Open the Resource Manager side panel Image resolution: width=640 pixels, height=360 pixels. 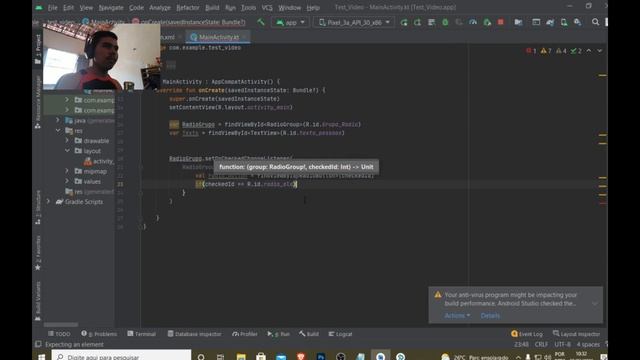point(38,102)
